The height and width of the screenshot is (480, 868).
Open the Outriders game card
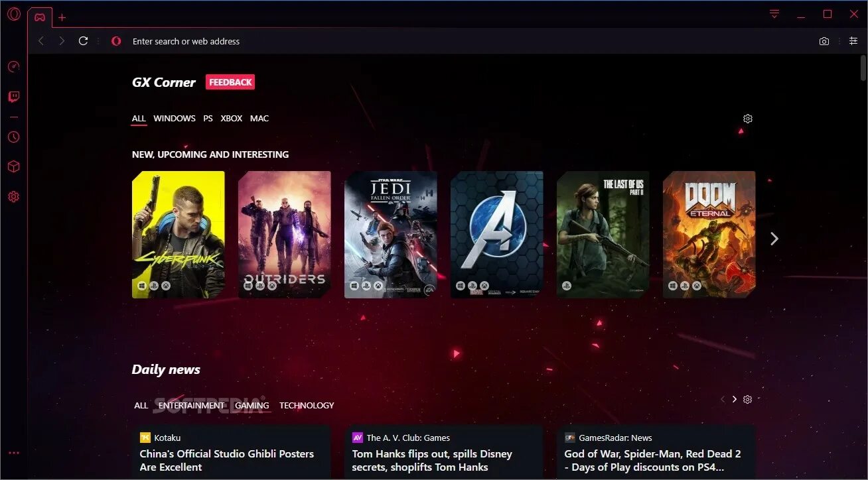point(285,235)
